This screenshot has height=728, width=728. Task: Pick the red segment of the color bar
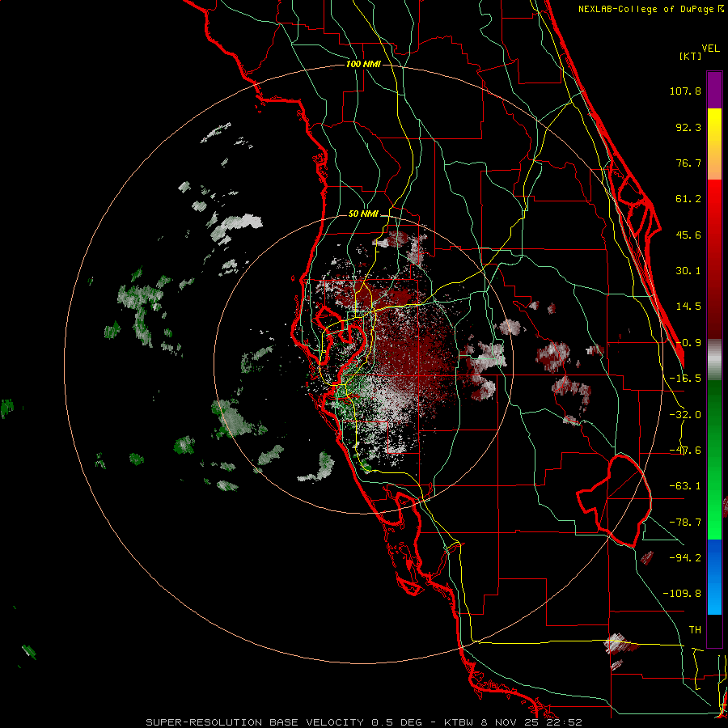click(714, 259)
